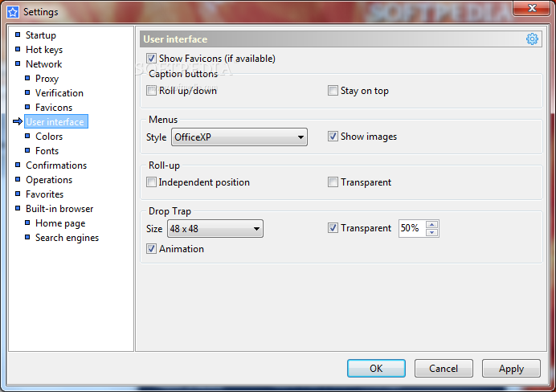Select Startup in settings tree
Viewport: 556px width, 392px height.
coord(41,35)
